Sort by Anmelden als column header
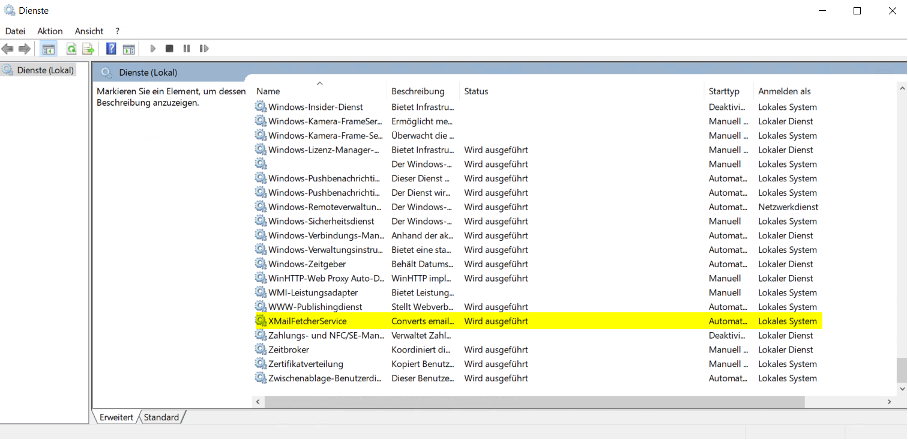The image size is (908, 440). [785, 91]
